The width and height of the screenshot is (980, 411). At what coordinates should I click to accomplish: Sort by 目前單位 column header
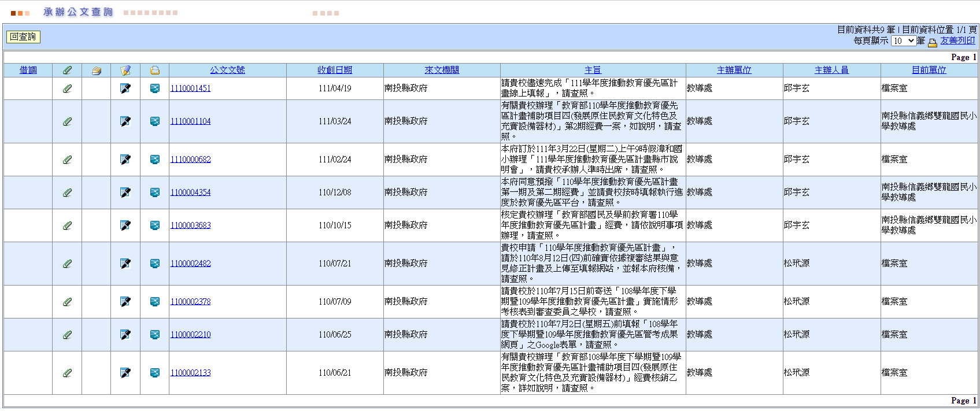pos(929,70)
